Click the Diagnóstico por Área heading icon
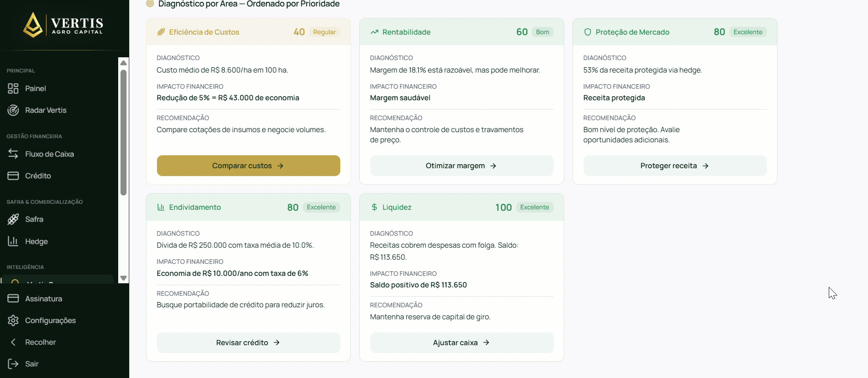This screenshot has height=378, width=868. point(150,4)
